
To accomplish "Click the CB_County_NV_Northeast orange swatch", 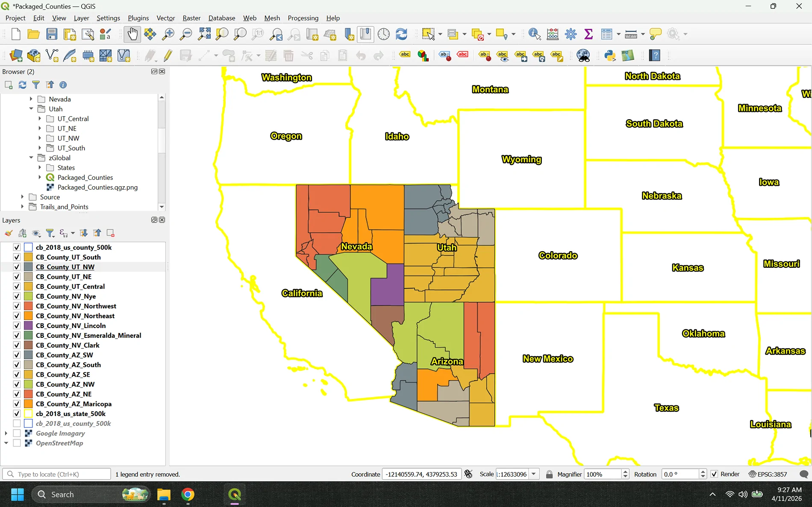I will click(x=28, y=316).
